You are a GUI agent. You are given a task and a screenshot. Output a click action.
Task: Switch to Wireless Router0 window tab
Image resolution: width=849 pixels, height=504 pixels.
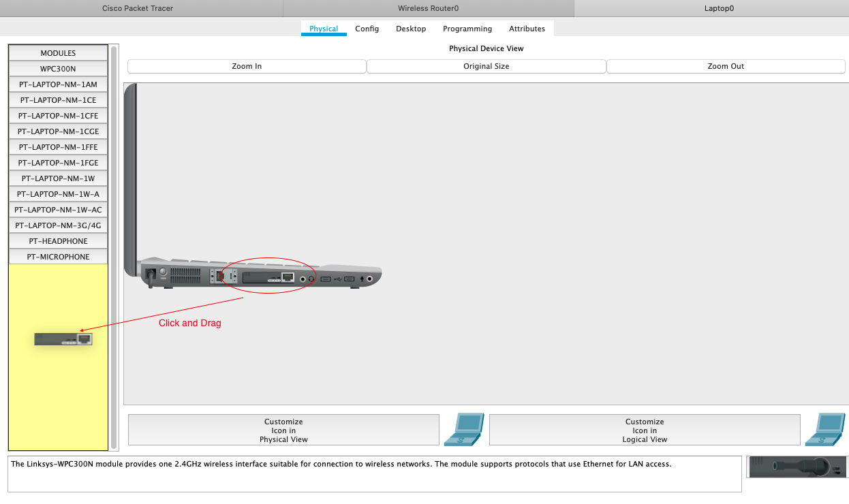pos(429,8)
